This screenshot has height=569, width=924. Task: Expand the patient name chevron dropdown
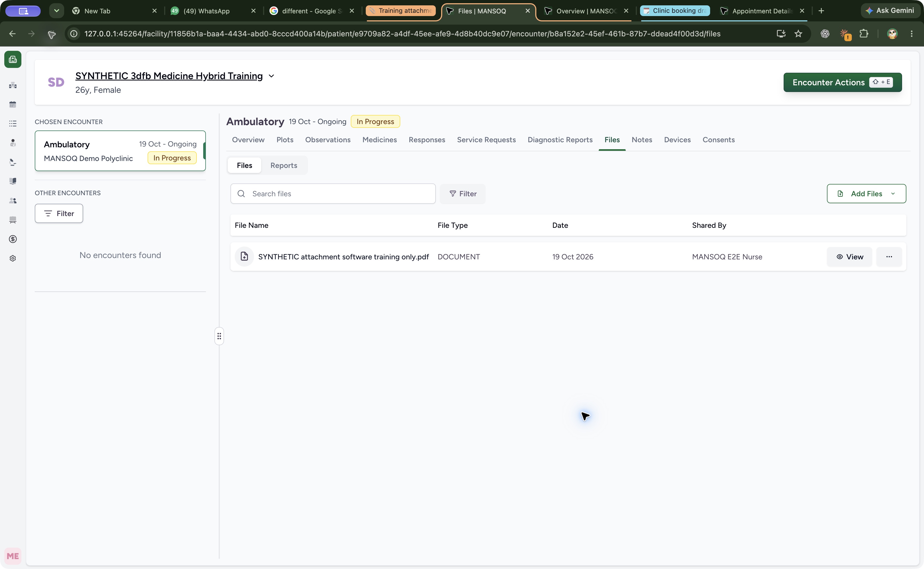[x=271, y=76]
